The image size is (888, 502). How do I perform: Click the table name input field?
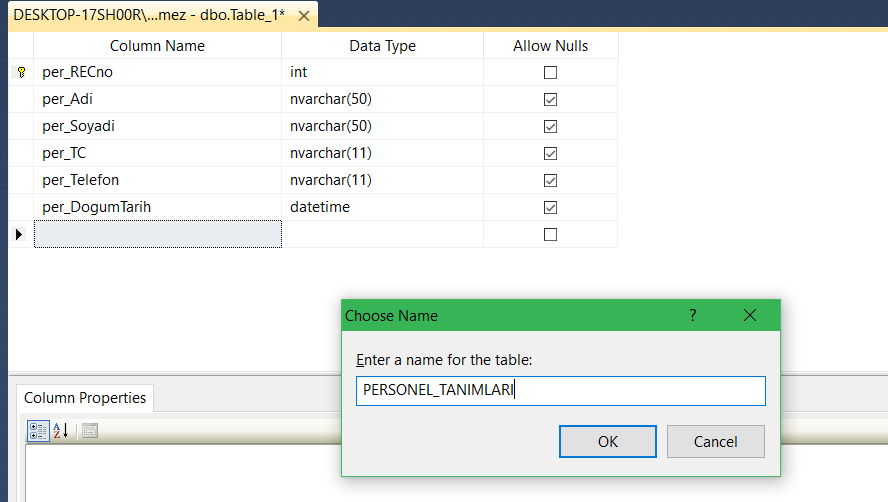pyautogui.click(x=560, y=391)
